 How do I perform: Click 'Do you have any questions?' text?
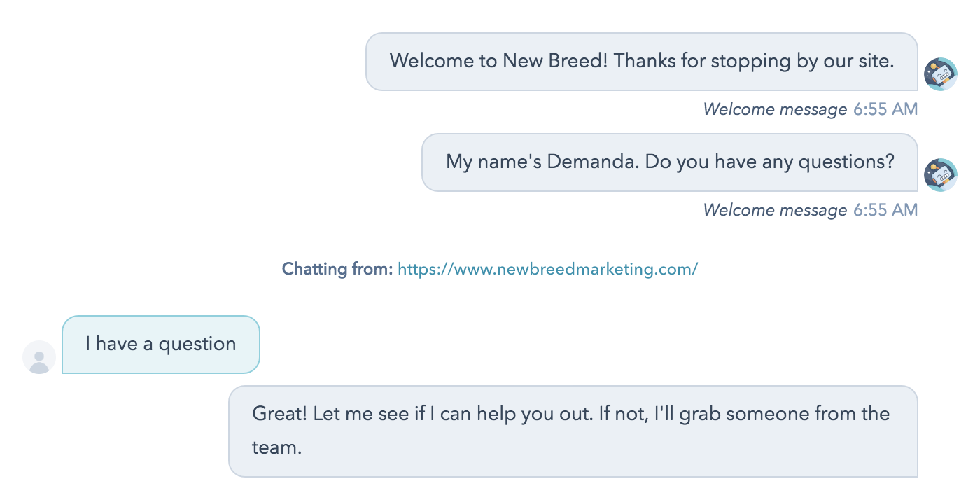coord(769,162)
